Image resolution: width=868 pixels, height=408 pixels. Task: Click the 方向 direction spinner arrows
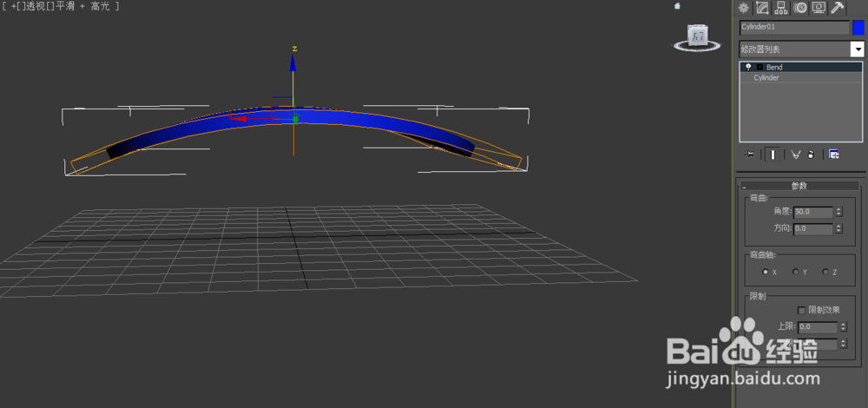point(838,228)
